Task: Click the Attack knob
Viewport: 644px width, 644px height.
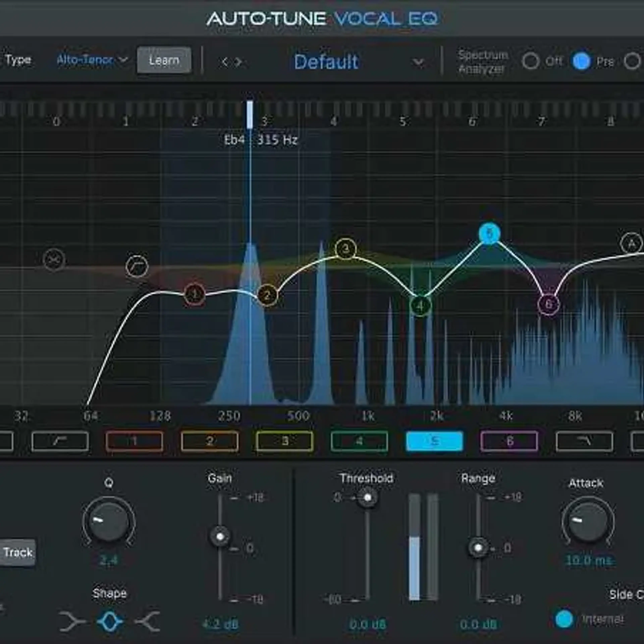Action: pyautogui.click(x=588, y=522)
